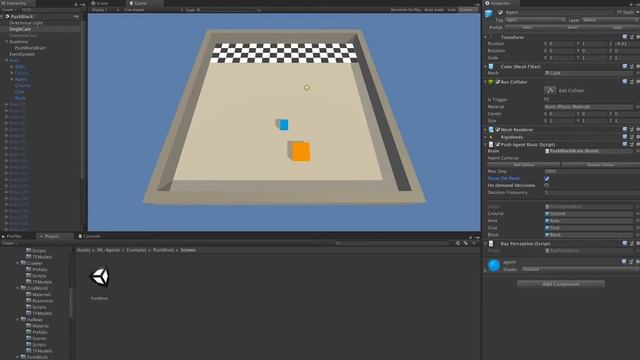The width and height of the screenshot is (640, 360).
Task: Toggle Box Collider enabled checkbox
Action: pos(498,82)
